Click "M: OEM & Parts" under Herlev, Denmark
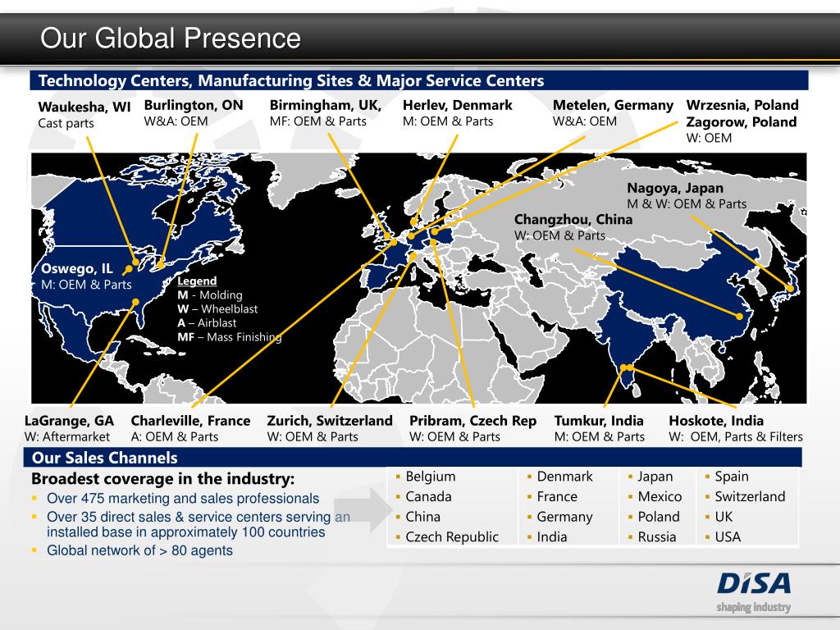Viewport: 840px width, 630px height. pyautogui.click(x=448, y=121)
